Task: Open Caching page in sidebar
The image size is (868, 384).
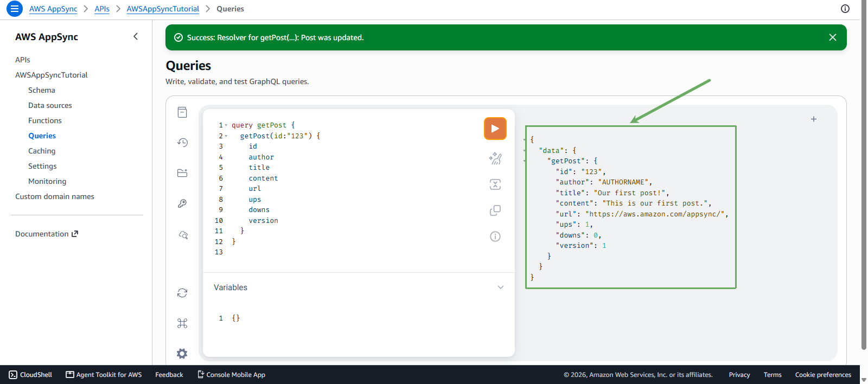Action: [x=42, y=151]
